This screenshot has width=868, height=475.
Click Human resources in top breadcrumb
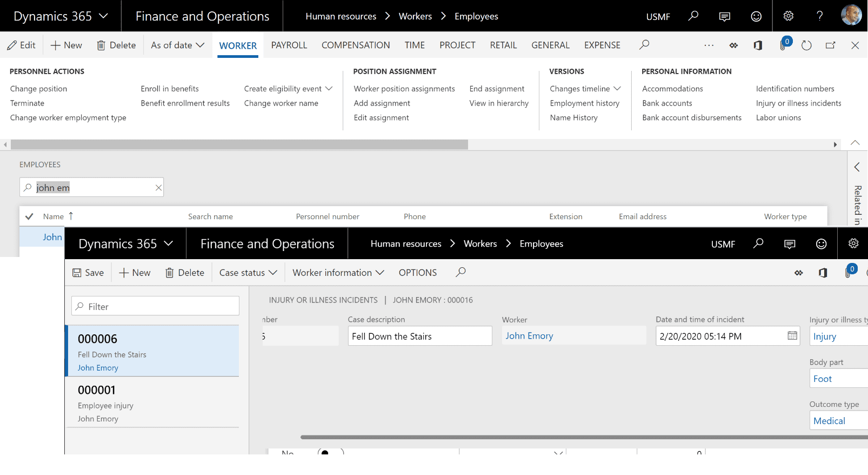[341, 16]
